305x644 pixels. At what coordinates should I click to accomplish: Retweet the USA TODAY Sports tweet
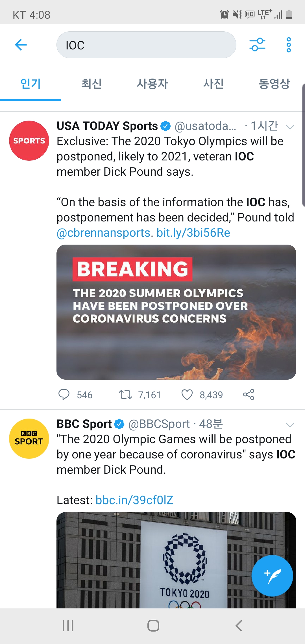pyautogui.click(x=125, y=395)
